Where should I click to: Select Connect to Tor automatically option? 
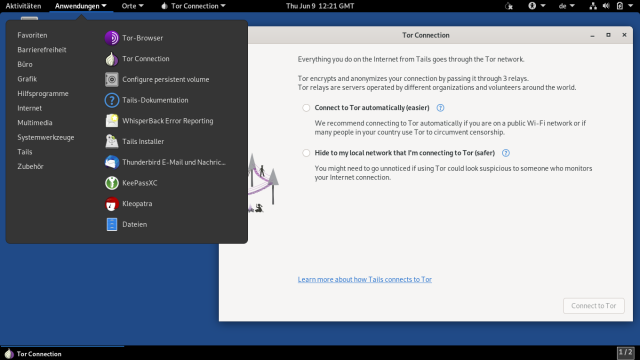[306, 108]
